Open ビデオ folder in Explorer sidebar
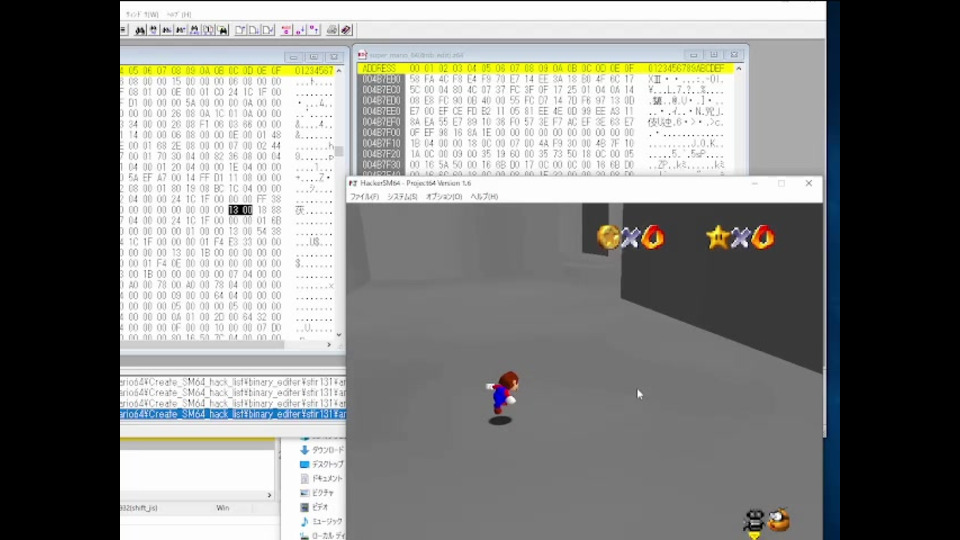The height and width of the screenshot is (540, 960). click(315, 507)
